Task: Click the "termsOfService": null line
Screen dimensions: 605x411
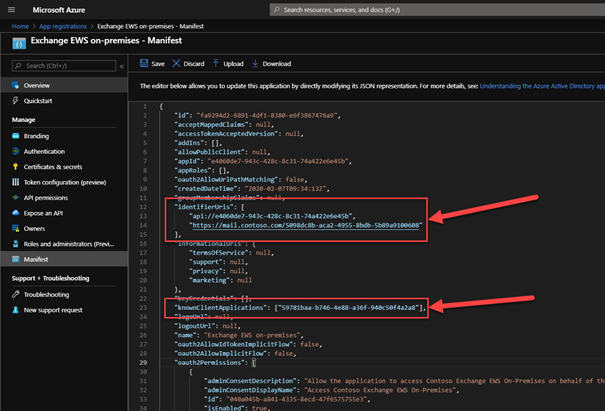Action: [232, 253]
